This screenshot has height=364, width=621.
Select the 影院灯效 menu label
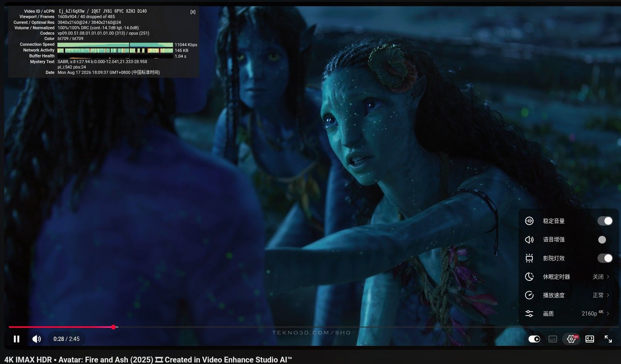coord(554,258)
